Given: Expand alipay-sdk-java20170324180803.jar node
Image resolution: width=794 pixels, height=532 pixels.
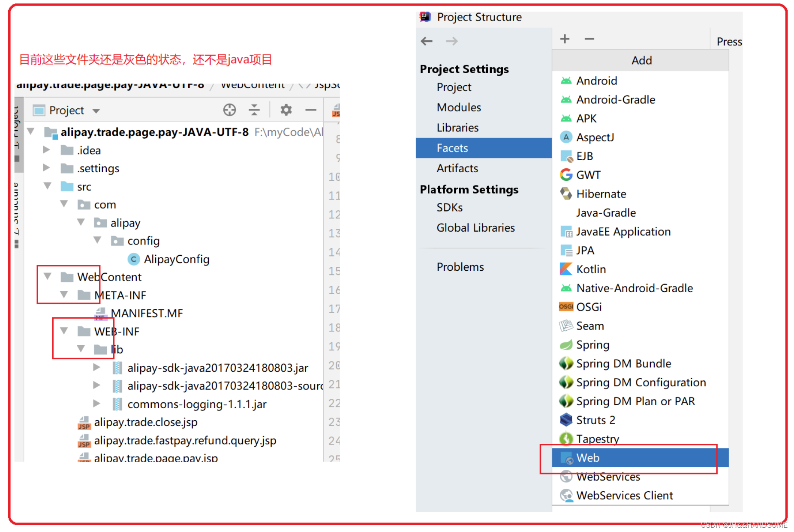Looking at the screenshot, I should pyautogui.click(x=97, y=367).
